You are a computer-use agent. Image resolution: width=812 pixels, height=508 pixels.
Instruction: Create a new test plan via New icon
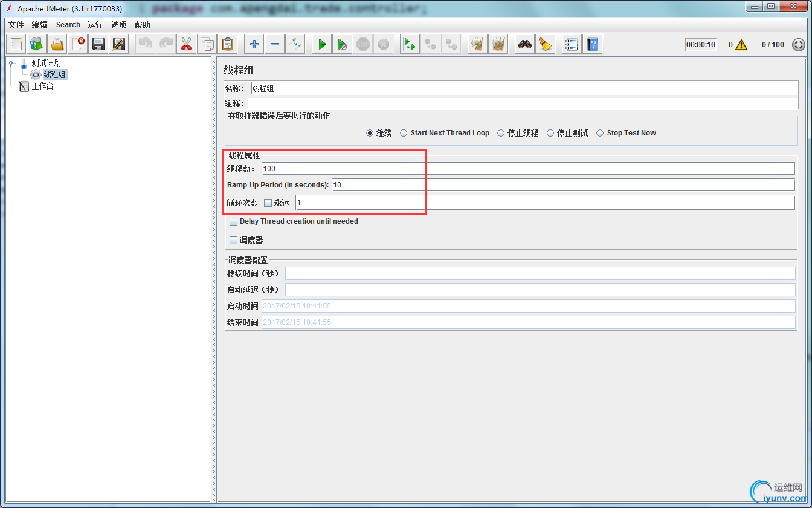[x=16, y=44]
